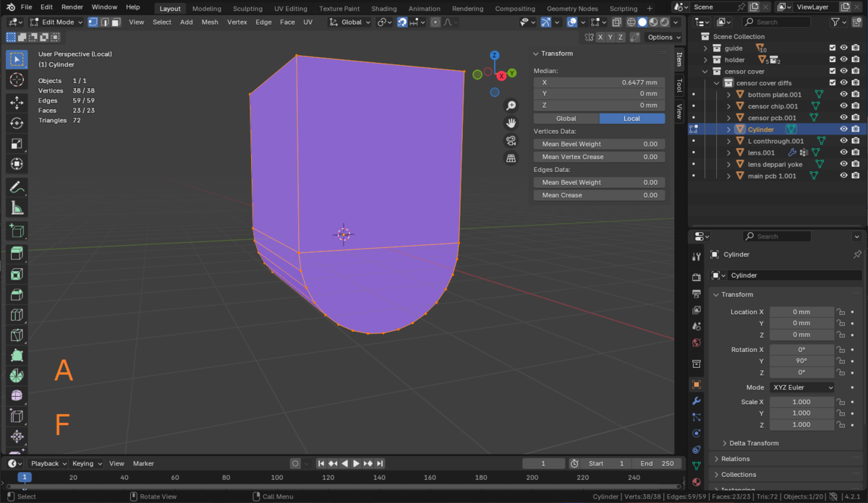Switch transform panel to Local
This screenshot has height=503, width=868.
tap(631, 119)
